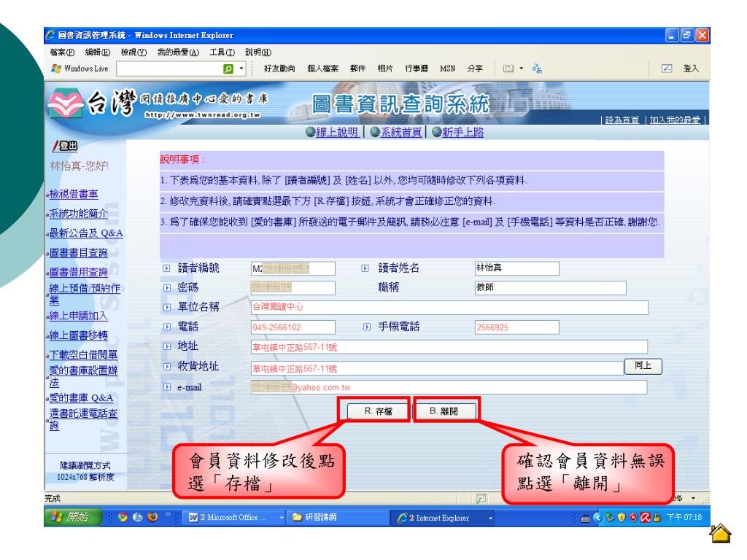This screenshot has width=747, height=560.
Task: Click the 地址 address field
Action: [x=449, y=347]
